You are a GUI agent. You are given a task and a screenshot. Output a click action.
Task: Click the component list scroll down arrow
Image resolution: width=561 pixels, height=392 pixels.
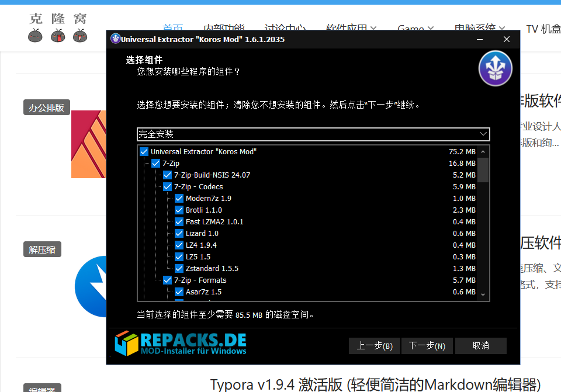(483, 294)
